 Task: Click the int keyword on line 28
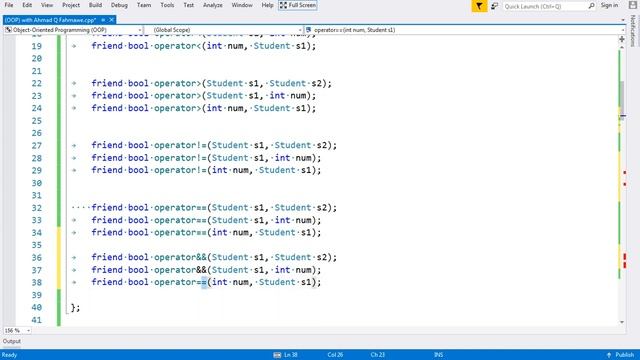(x=282, y=158)
